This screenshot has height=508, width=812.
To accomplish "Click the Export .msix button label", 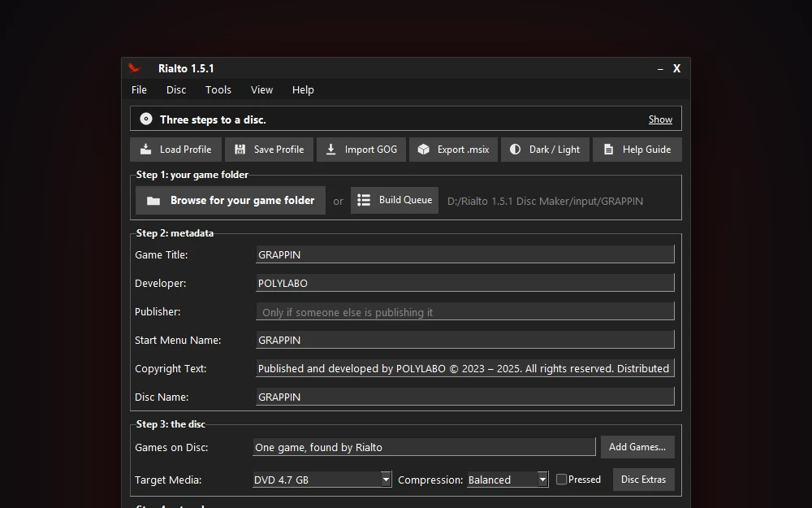I will click(463, 150).
